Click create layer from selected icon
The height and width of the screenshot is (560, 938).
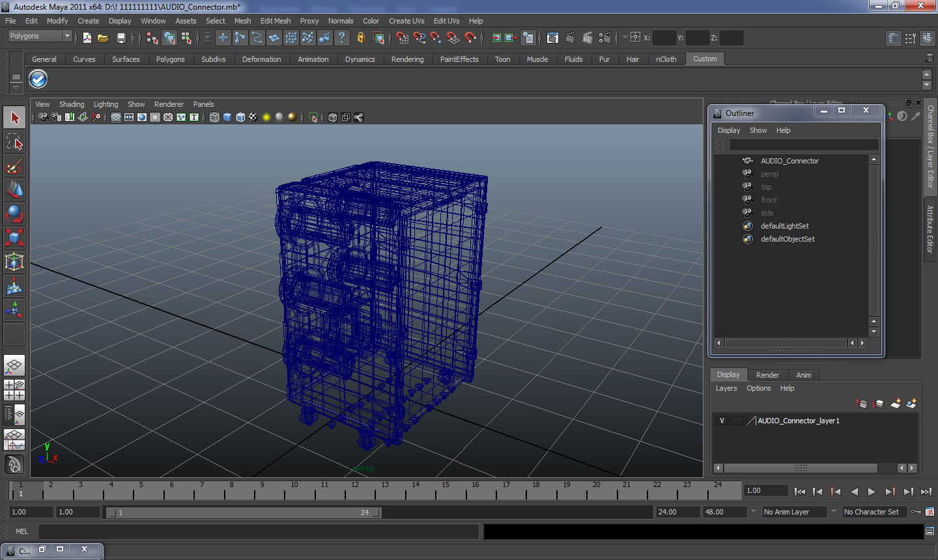(911, 404)
